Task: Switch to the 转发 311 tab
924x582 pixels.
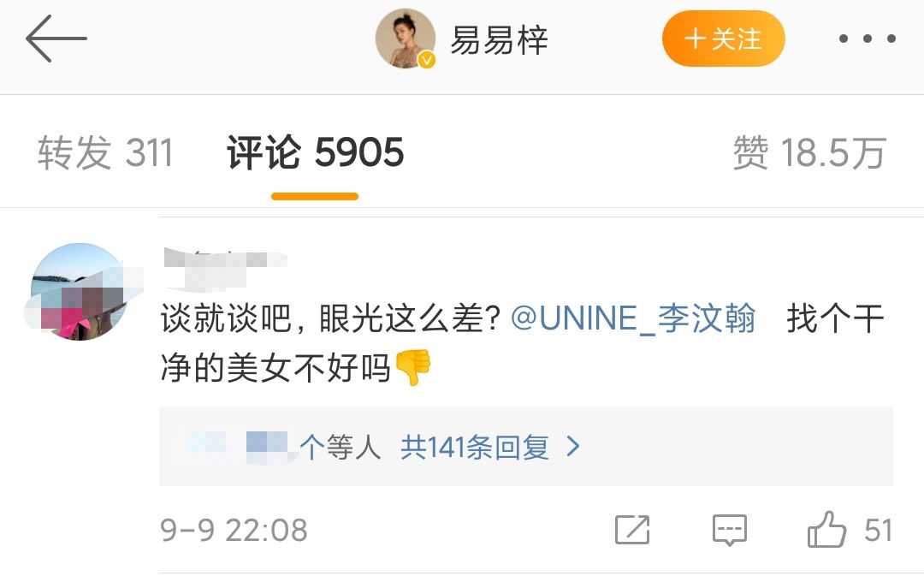Action: pyautogui.click(x=105, y=153)
